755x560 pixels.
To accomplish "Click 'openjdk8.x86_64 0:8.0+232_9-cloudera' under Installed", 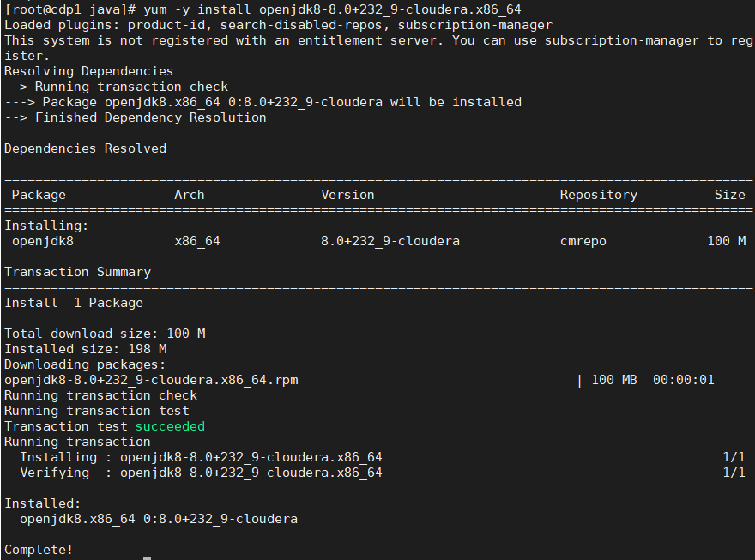I will coord(159,519).
